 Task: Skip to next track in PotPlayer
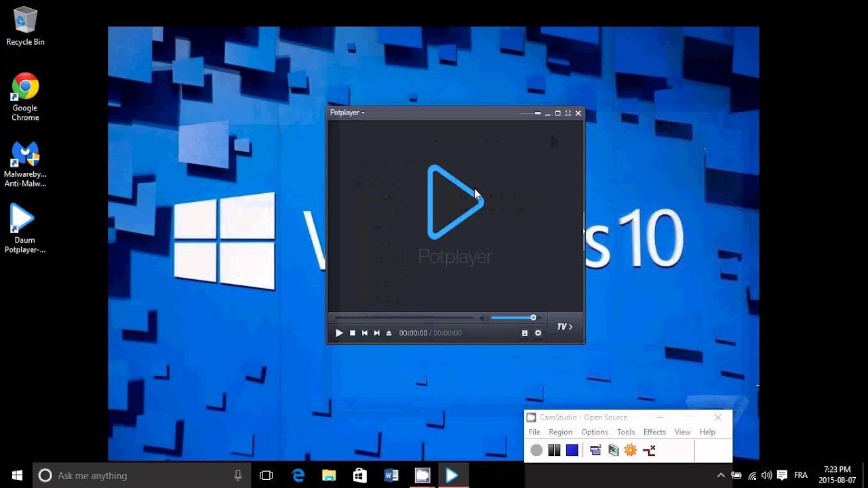(x=377, y=333)
